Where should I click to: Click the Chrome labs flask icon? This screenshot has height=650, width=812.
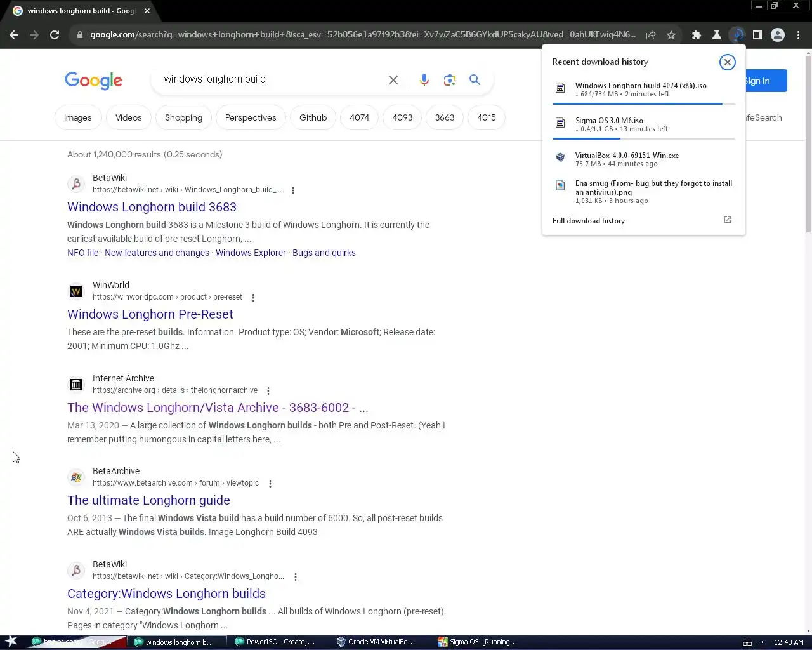717,35
